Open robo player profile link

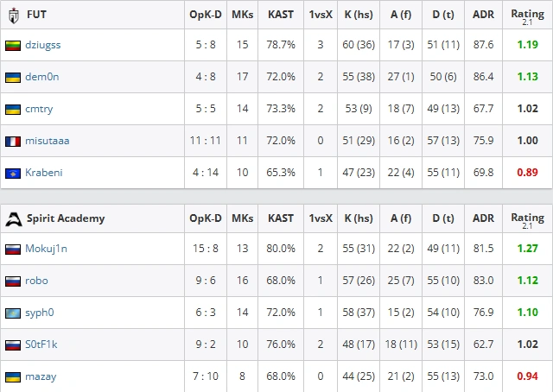point(36,281)
